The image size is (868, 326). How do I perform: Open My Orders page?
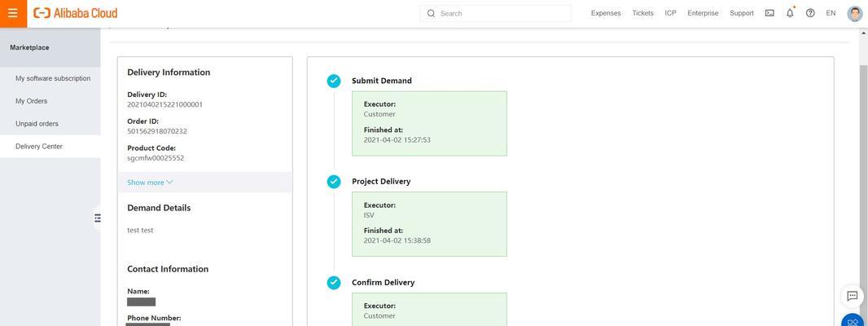[32, 101]
